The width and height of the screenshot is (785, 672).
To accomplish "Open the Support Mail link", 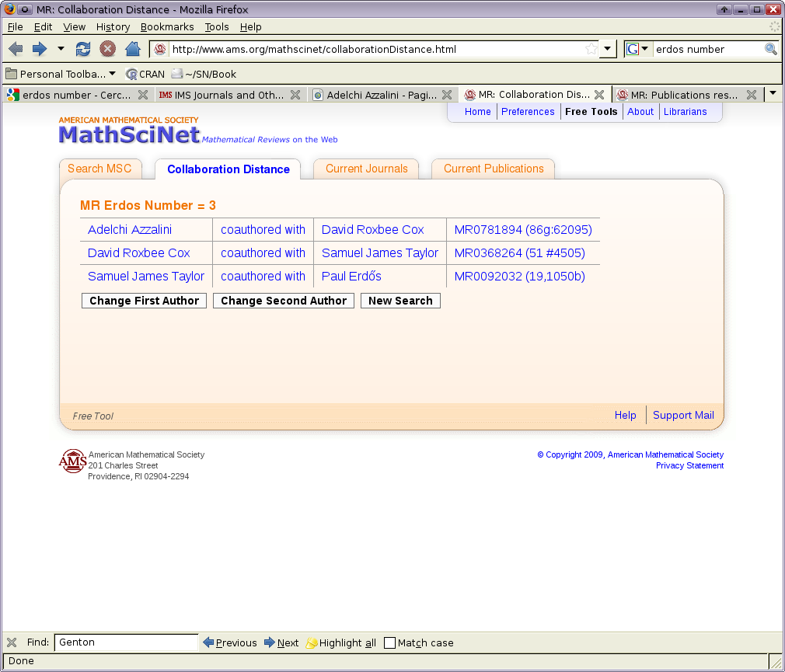I will [683, 416].
